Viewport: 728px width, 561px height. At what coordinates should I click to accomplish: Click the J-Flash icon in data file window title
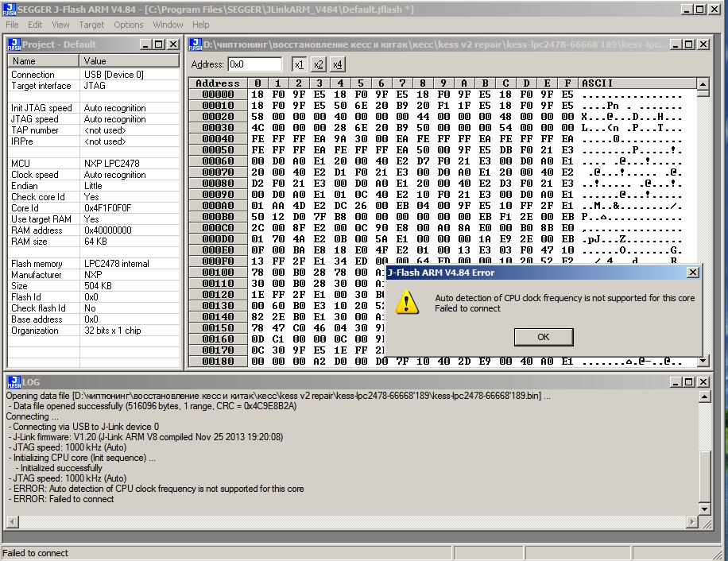coord(196,44)
